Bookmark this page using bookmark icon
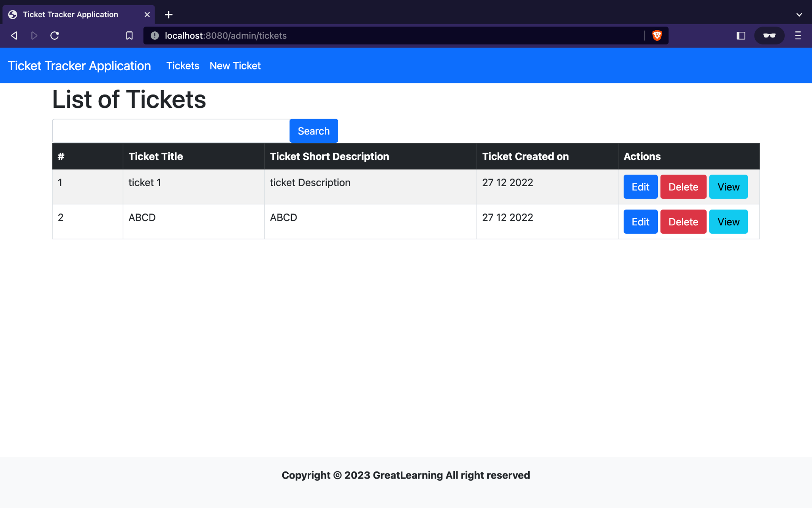 point(129,36)
